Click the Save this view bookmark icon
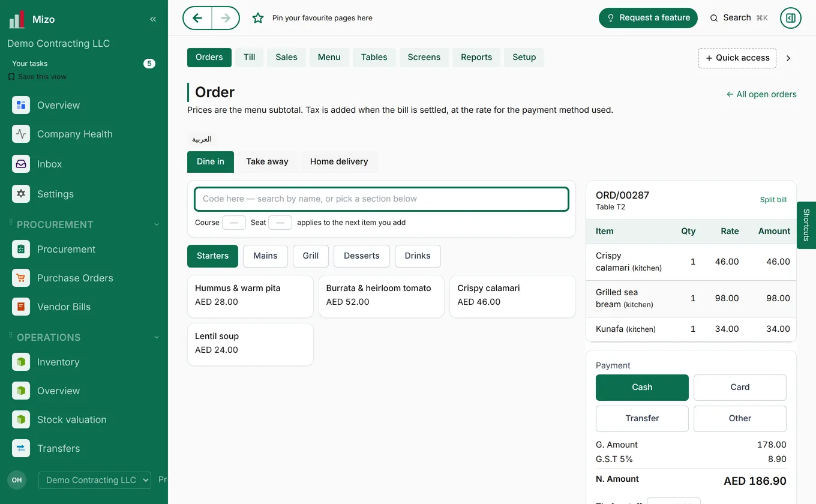This screenshot has height=504, width=816. (x=11, y=77)
